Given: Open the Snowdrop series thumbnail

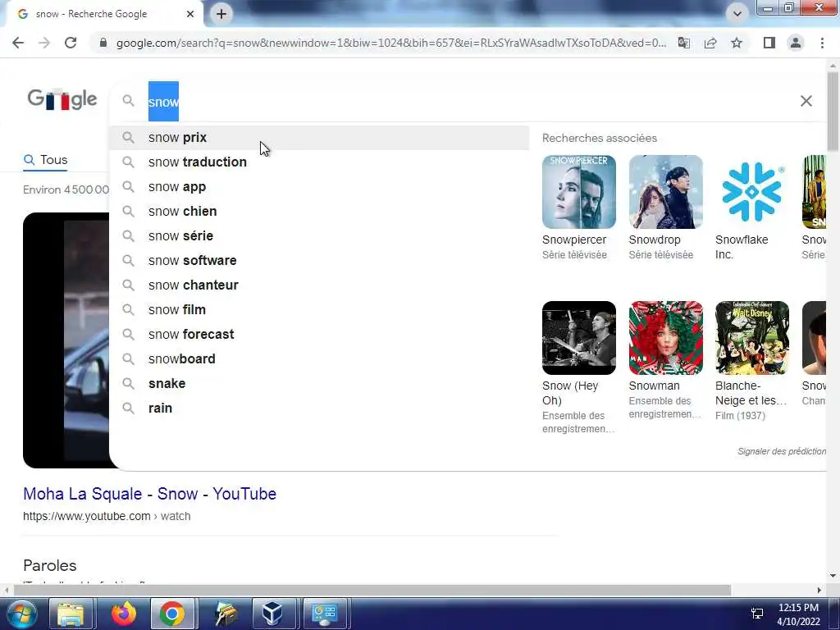Looking at the screenshot, I should [665, 192].
